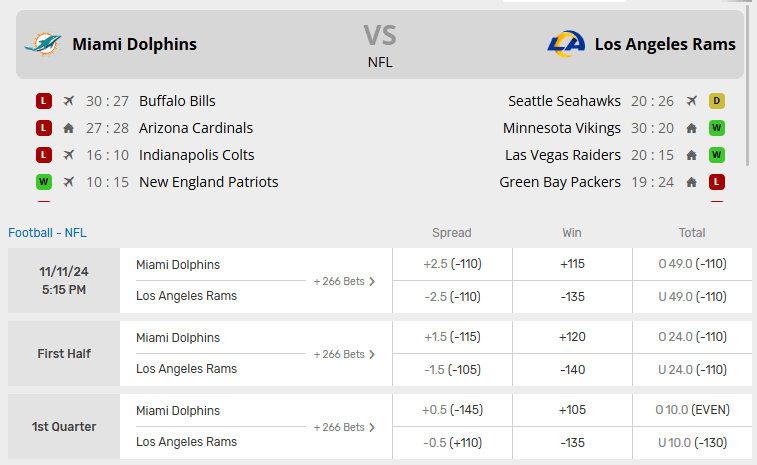Select Dolphins +2.5 (-110) spread bet
This screenshot has height=465, width=757.
click(x=452, y=264)
